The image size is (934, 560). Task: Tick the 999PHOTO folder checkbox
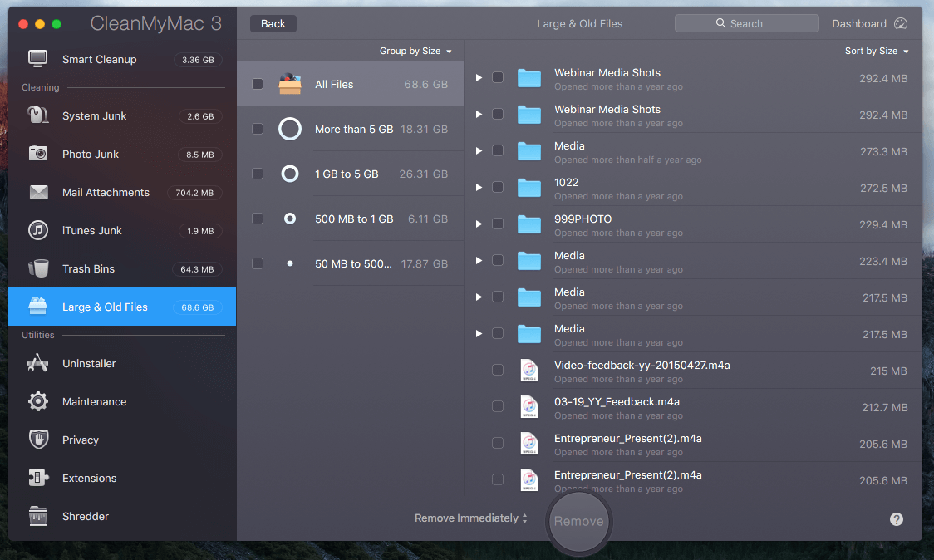point(498,224)
